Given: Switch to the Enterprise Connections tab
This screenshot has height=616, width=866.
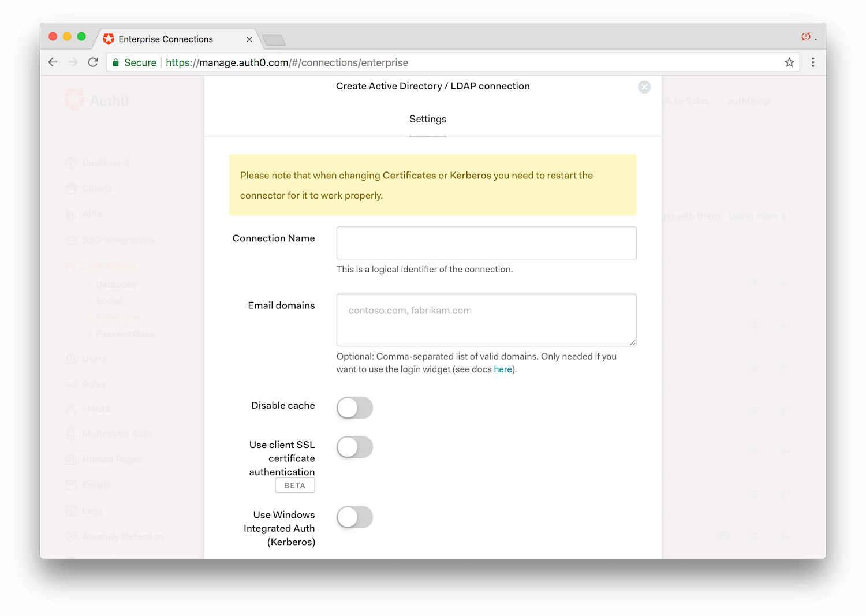Looking at the screenshot, I should [x=166, y=39].
